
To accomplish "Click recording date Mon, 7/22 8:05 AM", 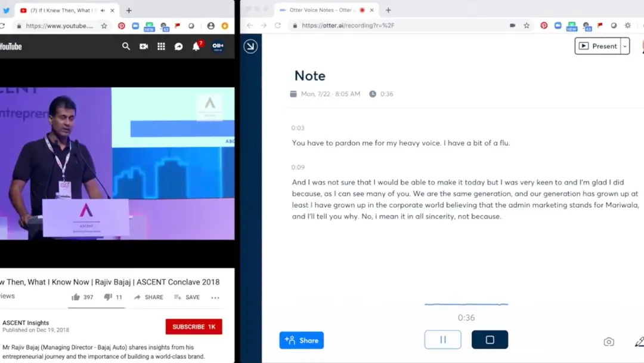I will coord(330,94).
